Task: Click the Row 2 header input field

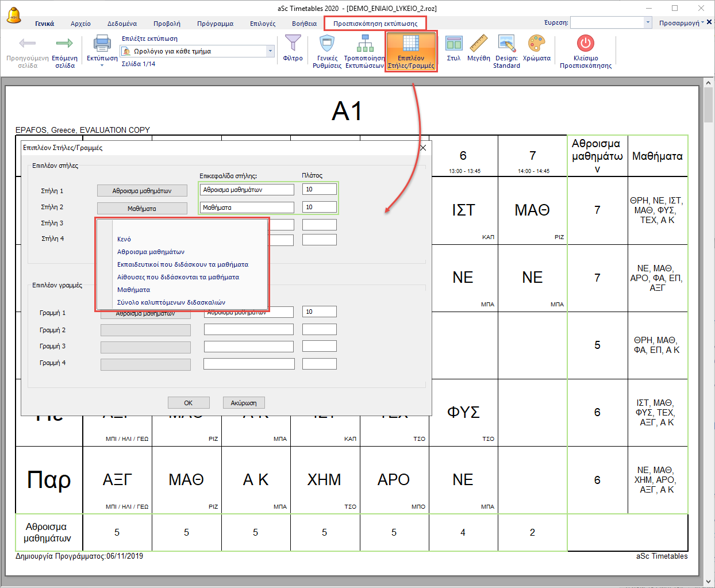Action: [248, 329]
